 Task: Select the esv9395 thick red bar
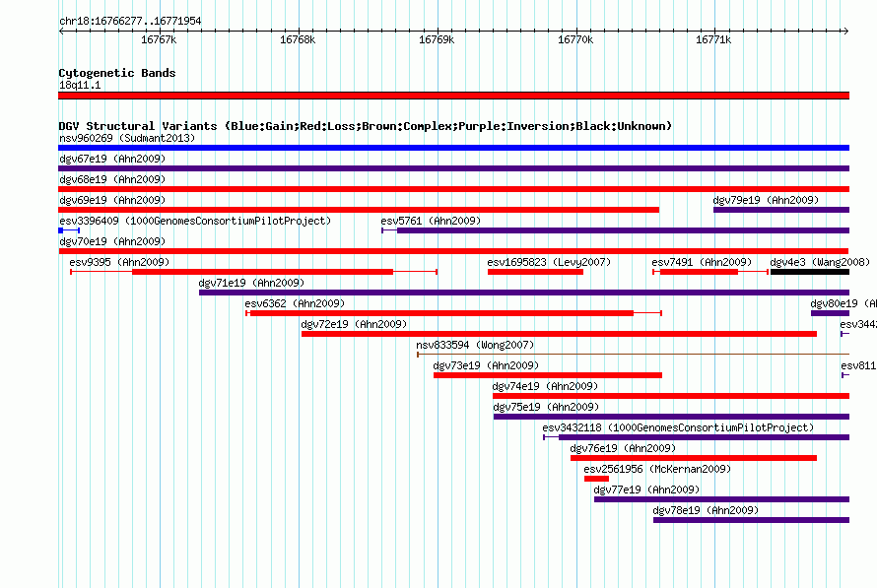pos(263,272)
